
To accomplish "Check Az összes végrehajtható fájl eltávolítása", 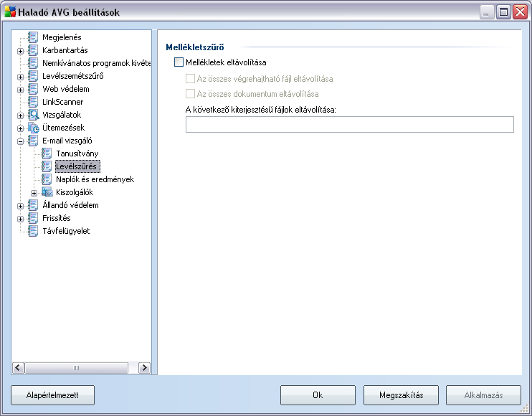I will pos(190,79).
